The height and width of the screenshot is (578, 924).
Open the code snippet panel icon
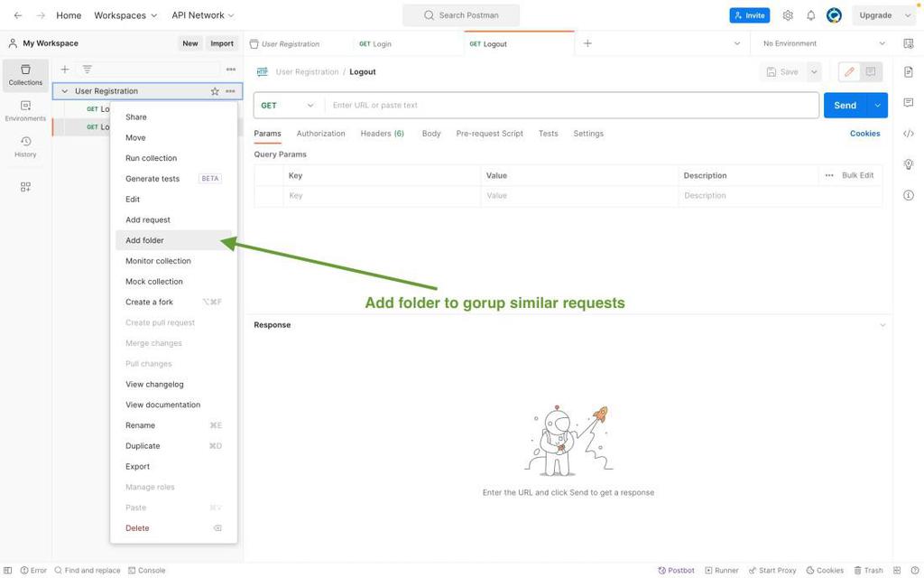click(909, 134)
